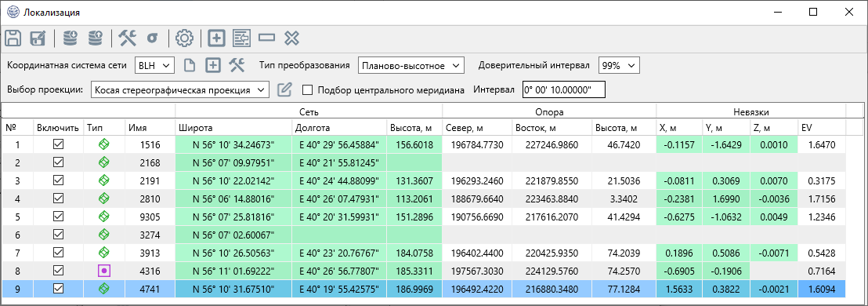Click the remove row minus icon

coord(266,38)
